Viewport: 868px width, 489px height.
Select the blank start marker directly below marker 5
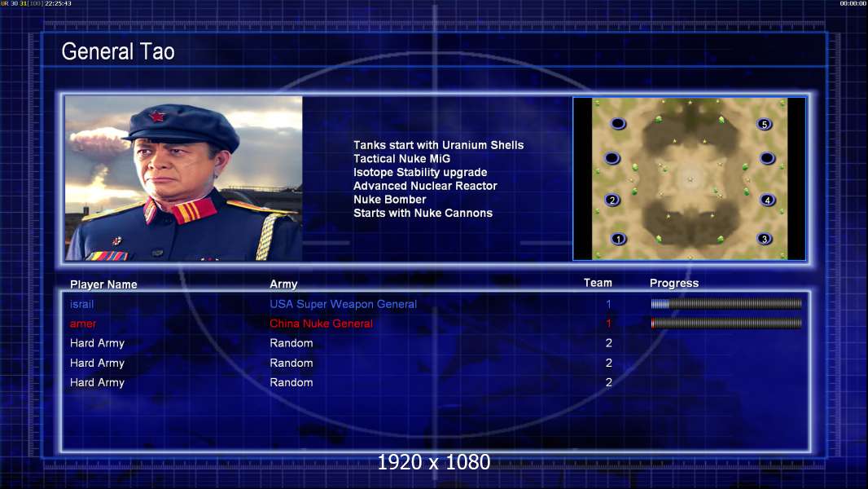click(x=767, y=158)
